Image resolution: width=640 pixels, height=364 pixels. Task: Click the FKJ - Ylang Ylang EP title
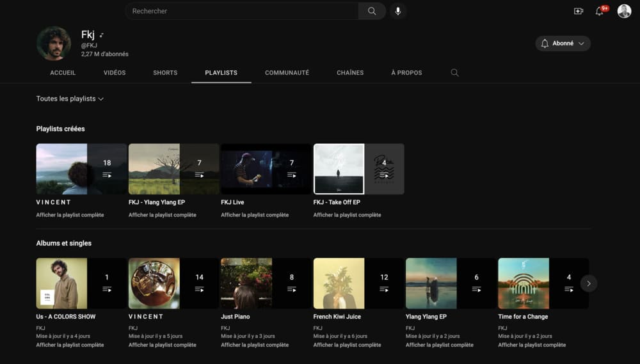[x=157, y=202]
